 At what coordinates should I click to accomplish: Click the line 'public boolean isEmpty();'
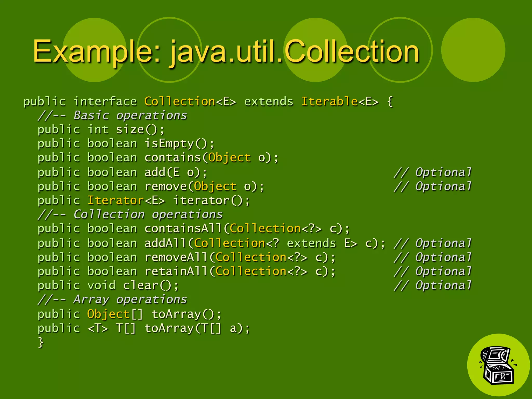pos(126,144)
